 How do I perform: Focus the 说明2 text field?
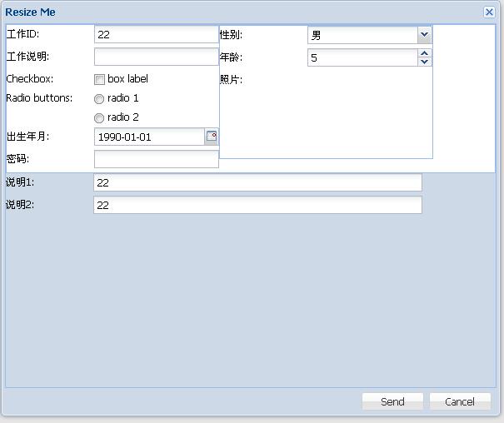tap(257, 205)
